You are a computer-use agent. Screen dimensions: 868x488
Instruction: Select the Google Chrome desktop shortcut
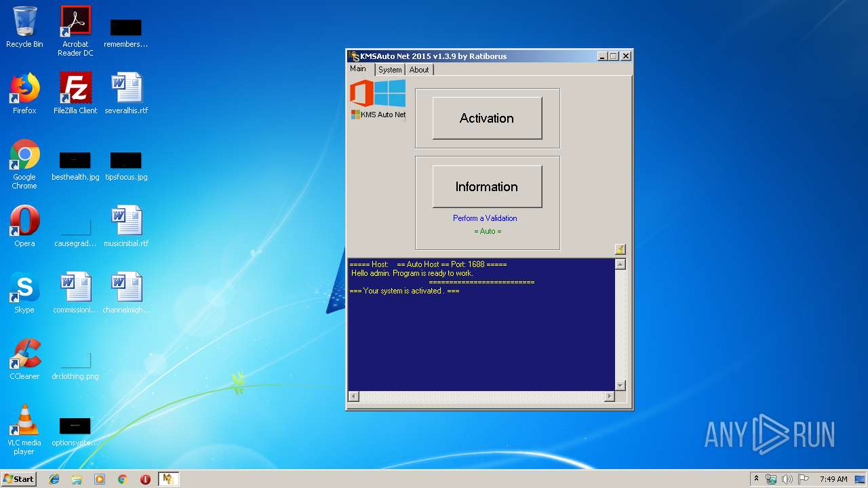(x=24, y=164)
